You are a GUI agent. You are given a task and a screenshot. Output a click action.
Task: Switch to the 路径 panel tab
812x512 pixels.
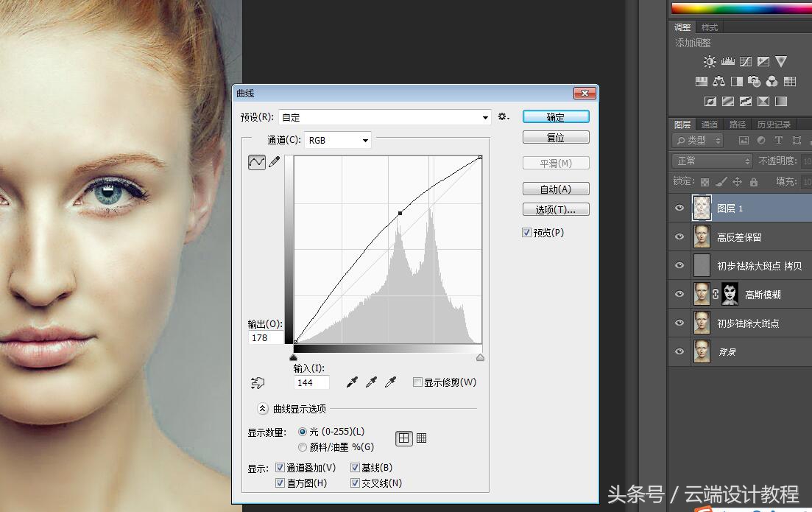738,125
